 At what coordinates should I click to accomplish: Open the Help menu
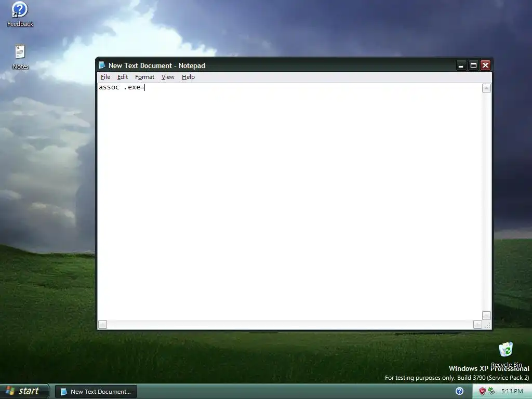(x=188, y=77)
